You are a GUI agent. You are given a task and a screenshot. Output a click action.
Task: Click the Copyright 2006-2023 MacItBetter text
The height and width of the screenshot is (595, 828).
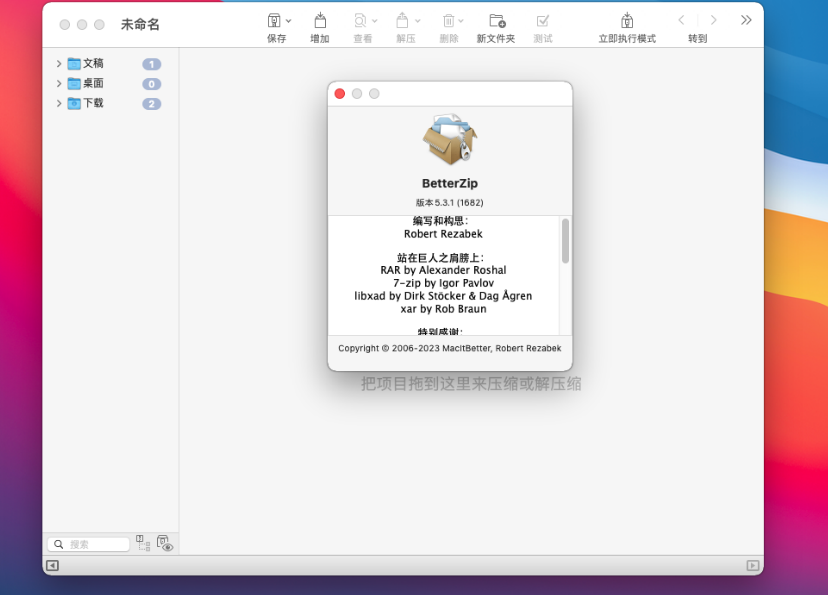(x=449, y=348)
